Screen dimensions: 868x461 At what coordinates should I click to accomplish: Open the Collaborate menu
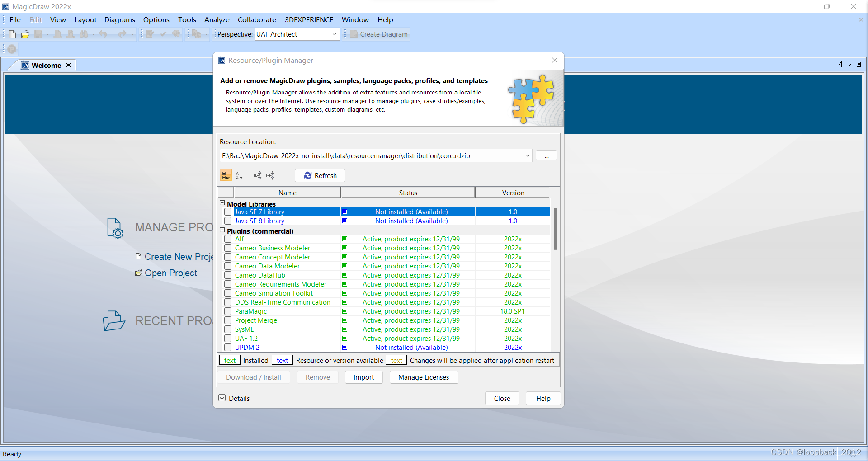tap(257, 20)
